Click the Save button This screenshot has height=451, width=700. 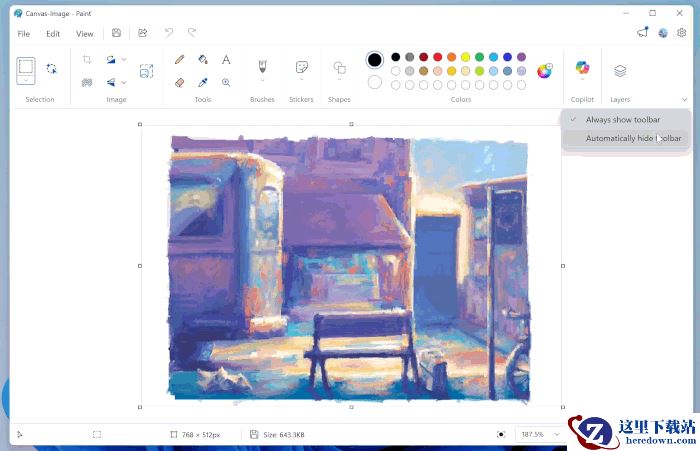click(117, 33)
